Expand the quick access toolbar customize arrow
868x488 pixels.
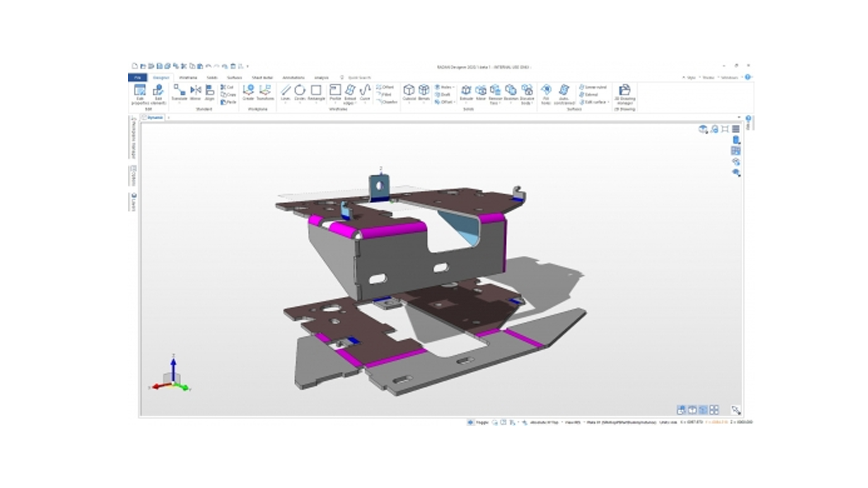pos(248,66)
